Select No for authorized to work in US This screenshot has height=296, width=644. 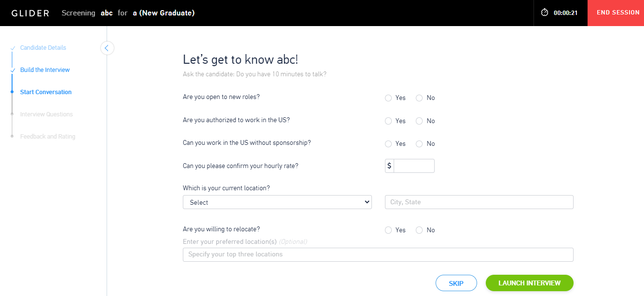pyautogui.click(x=419, y=121)
